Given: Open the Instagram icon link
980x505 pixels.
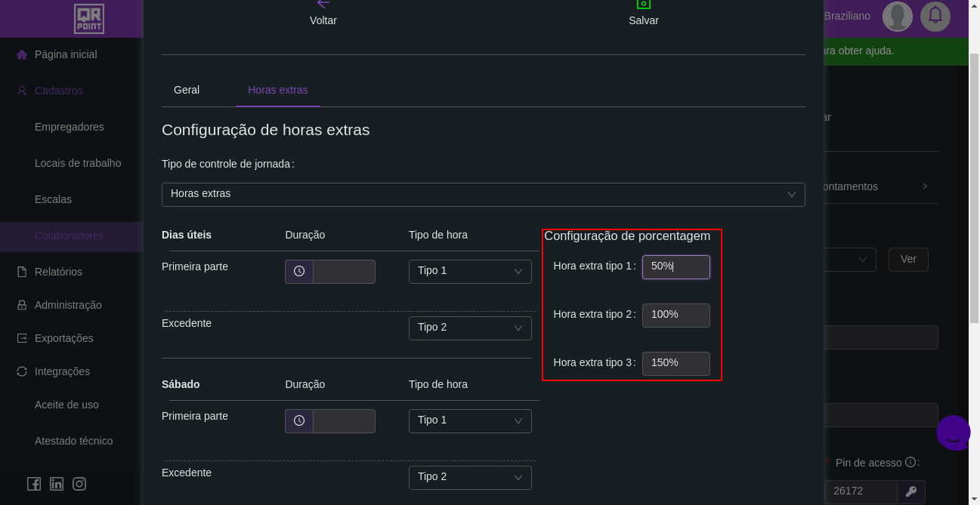Looking at the screenshot, I should [79, 484].
